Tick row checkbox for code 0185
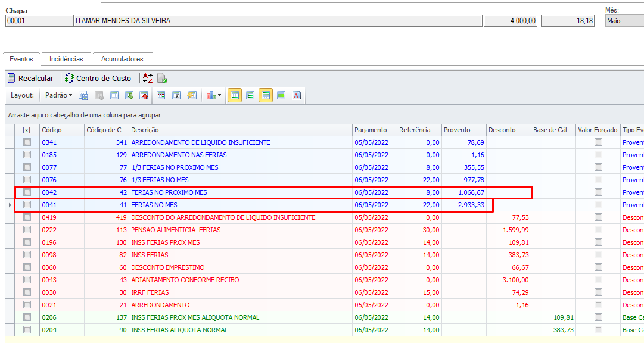 coord(27,155)
